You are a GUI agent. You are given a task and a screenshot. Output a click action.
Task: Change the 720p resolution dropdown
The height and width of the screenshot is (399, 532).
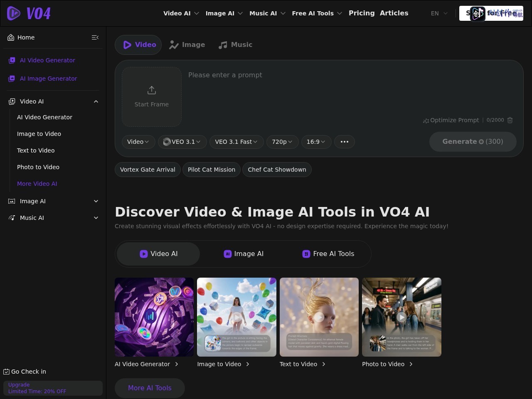[282, 142]
